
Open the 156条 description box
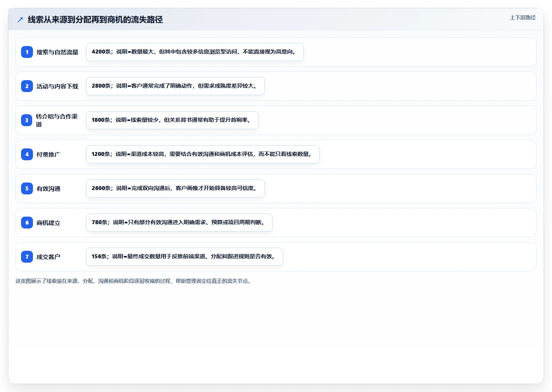(x=185, y=257)
